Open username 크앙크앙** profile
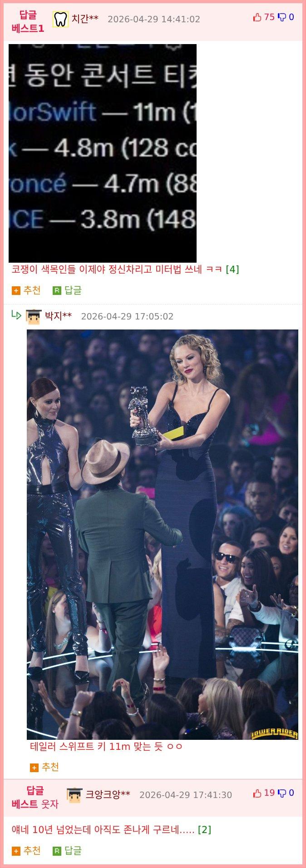This screenshot has width=306, height=868. (x=108, y=794)
